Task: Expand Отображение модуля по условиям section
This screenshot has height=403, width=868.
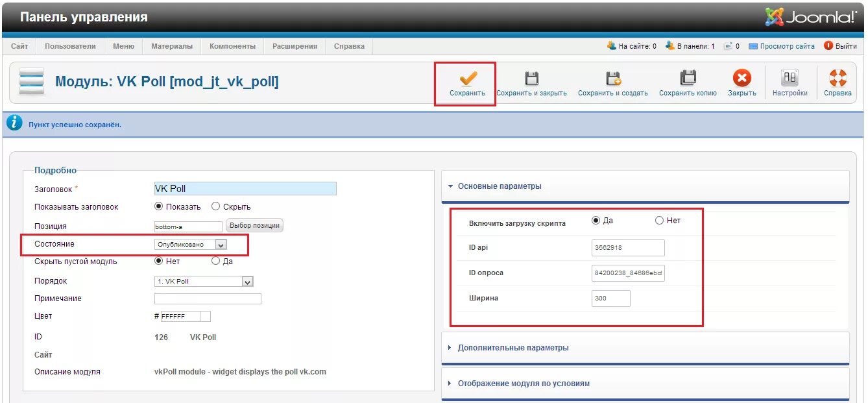Action: click(x=645, y=384)
